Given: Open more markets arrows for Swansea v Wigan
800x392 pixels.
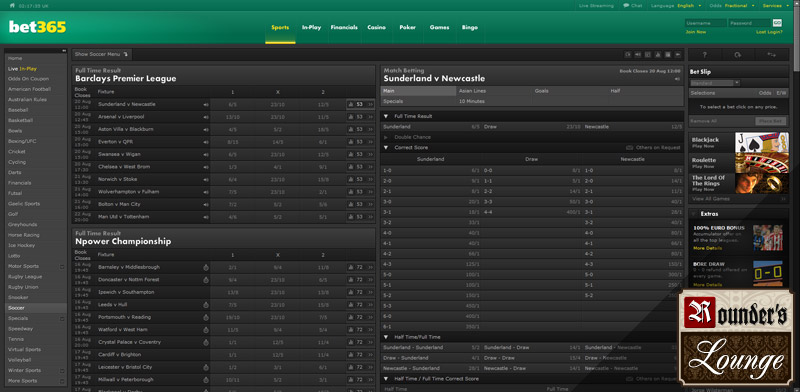Looking at the screenshot, I should (370, 154).
